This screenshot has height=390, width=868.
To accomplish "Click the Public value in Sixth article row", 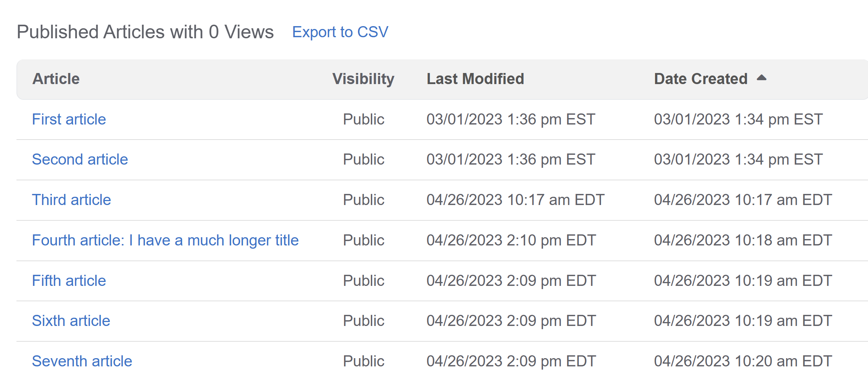I will (363, 321).
